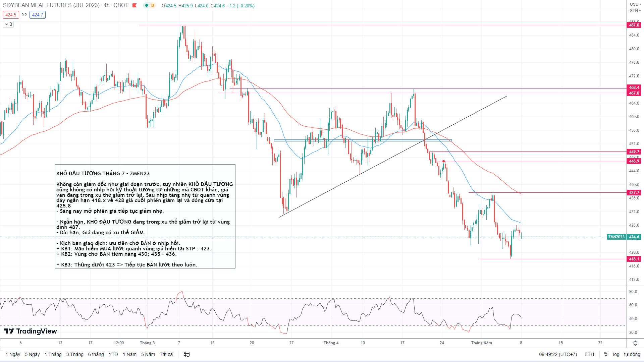Click the buy price 424.7 button
This screenshot has height=362, width=644.
click(37, 15)
